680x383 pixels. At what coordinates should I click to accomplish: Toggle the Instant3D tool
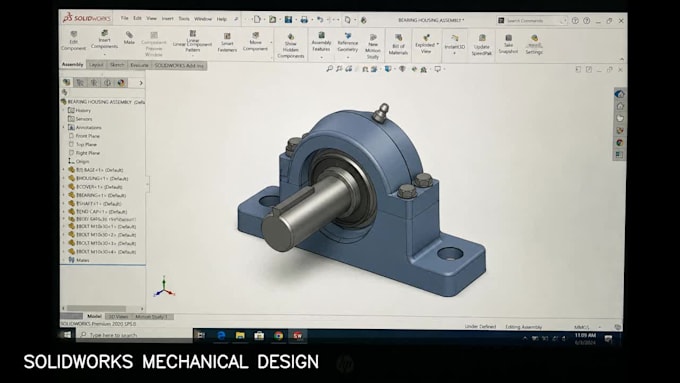454,43
